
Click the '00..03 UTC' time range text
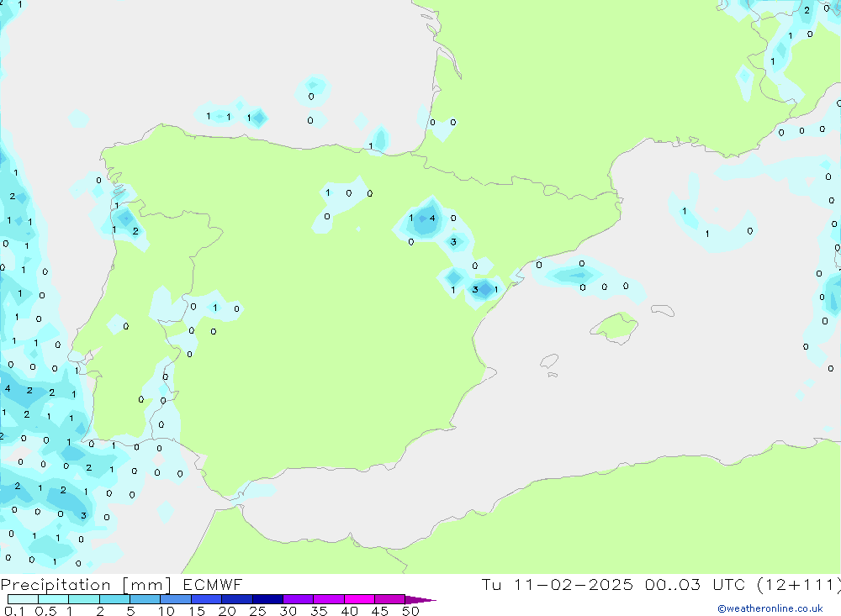click(696, 585)
